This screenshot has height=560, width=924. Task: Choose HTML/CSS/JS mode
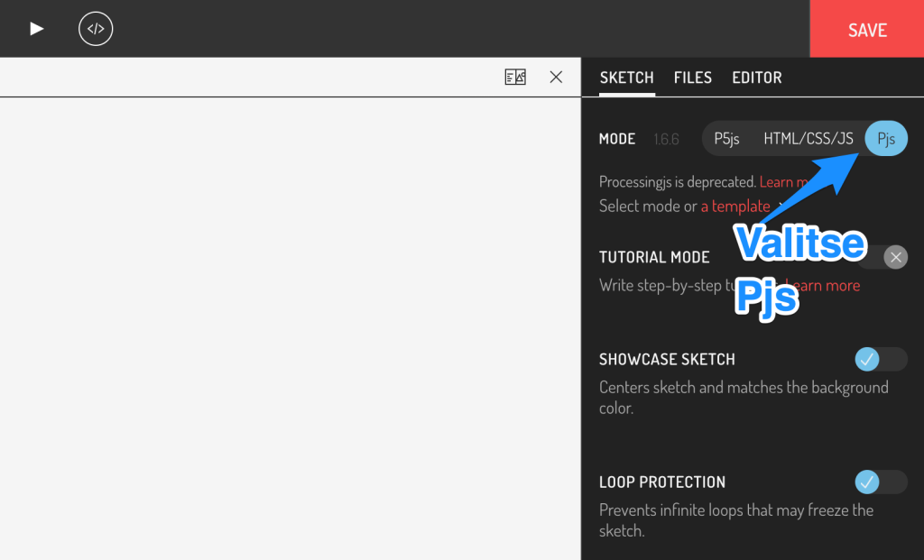tap(808, 139)
